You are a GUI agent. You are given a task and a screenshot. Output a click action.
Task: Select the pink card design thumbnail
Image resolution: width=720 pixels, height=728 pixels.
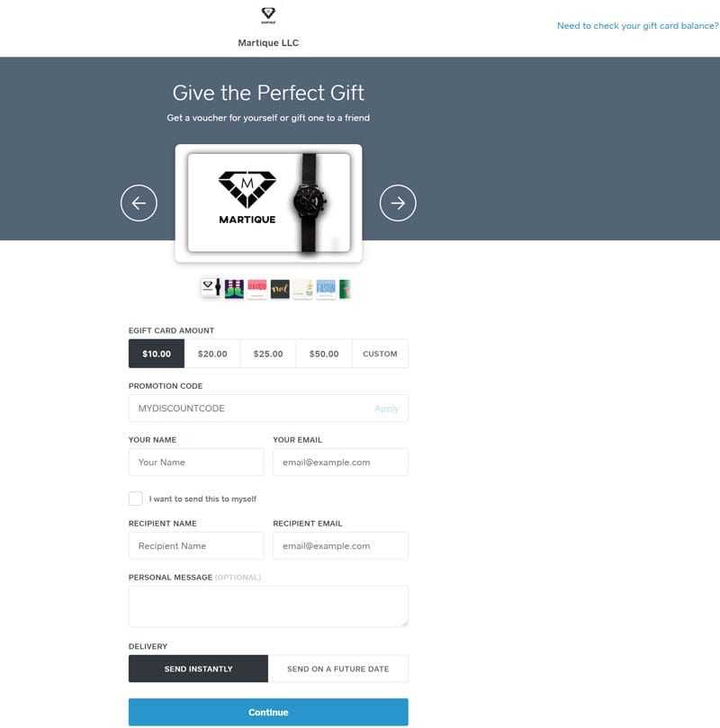pyautogui.click(x=256, y=289)
